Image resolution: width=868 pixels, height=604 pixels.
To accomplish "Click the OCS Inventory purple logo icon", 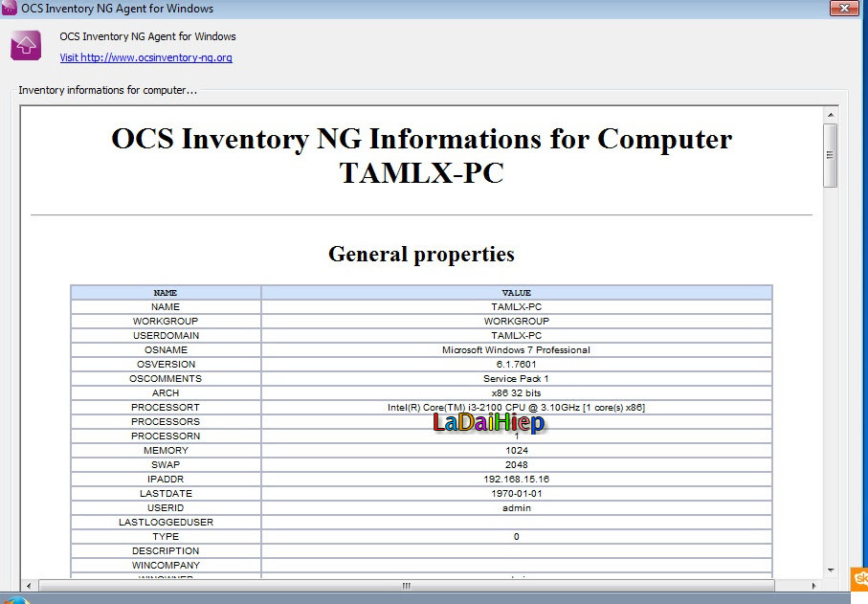I will tap(26, 45).
